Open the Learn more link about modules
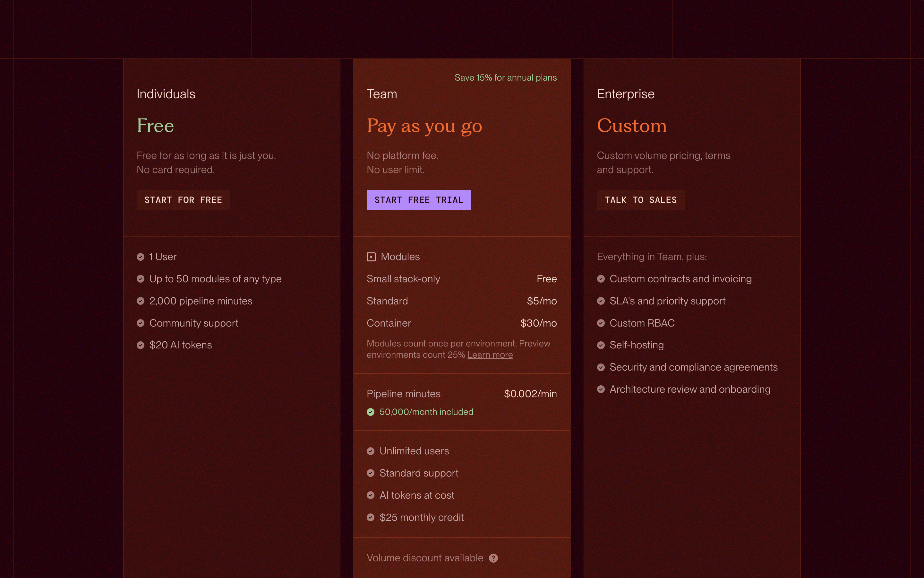 point(490,355)
